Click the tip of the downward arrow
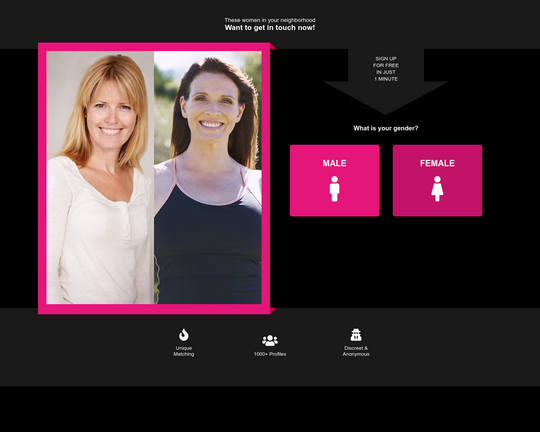Viewport: 540px width, 432px height. pos(386,112)
